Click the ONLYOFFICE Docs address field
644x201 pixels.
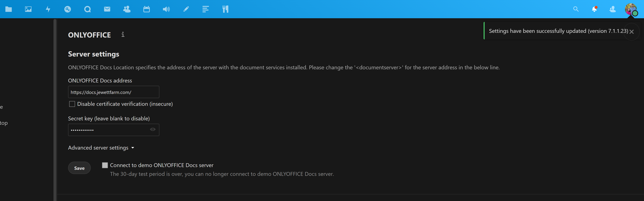[114, 92]
